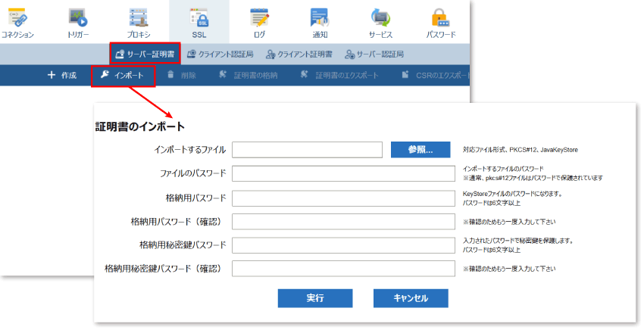Click 証明書の格納 in the toolbar
The height and width of the screenshot is (330, 644).
[248, 75]
